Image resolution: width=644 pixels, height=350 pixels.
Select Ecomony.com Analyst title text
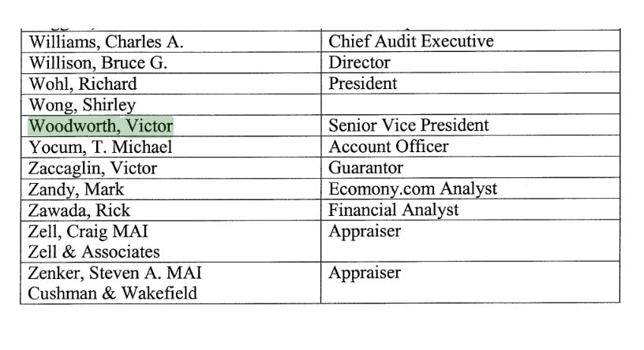tap(413, 188)
